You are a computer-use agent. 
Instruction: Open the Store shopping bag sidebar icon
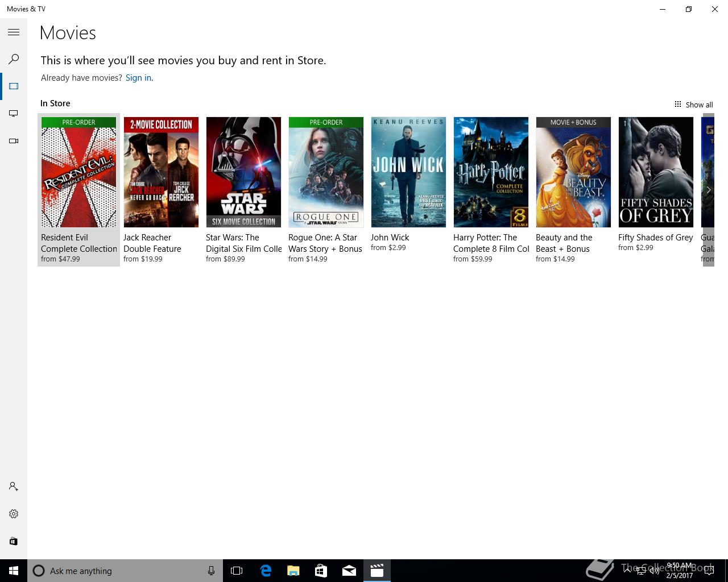pos(14,541)
